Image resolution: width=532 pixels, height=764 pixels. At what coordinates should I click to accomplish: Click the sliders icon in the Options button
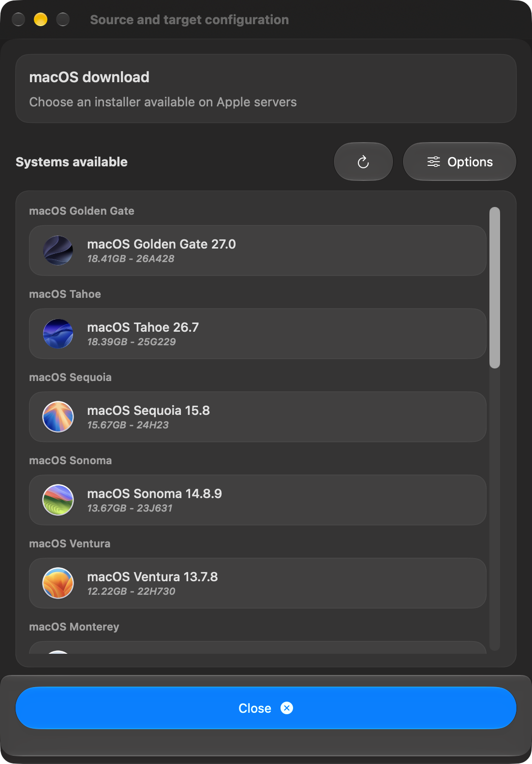click(x=434, y=162)
